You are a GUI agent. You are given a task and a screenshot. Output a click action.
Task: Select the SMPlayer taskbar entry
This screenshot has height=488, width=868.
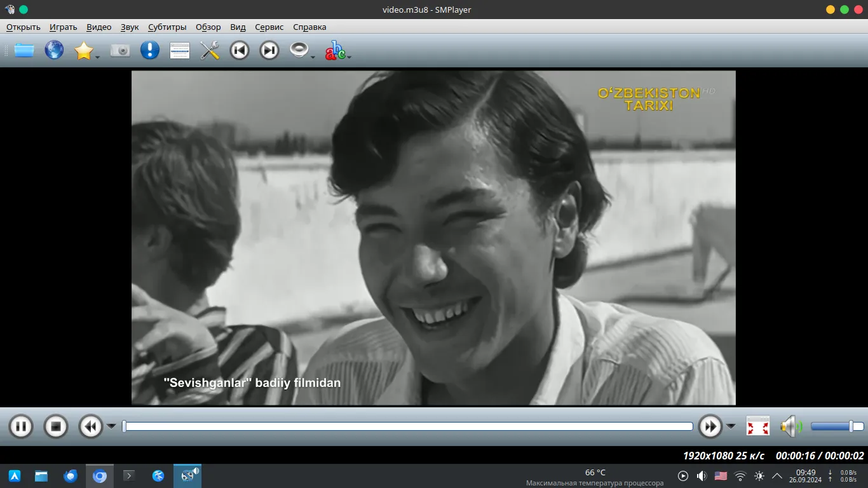[x=187, y=476]
